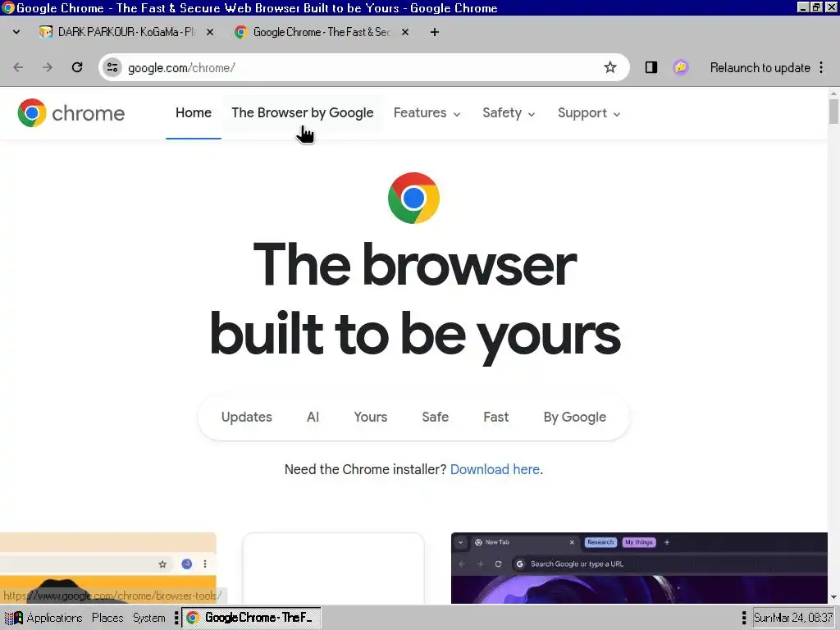Open the System menu in the panel
The width and height of the screenshot is (840, 630).
(x=149, y=618)
